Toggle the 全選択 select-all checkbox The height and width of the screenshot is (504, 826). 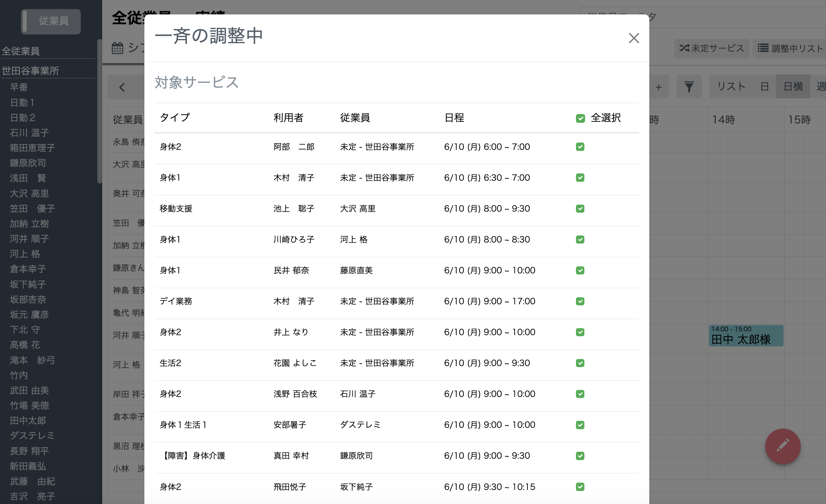tap(580, 118)
